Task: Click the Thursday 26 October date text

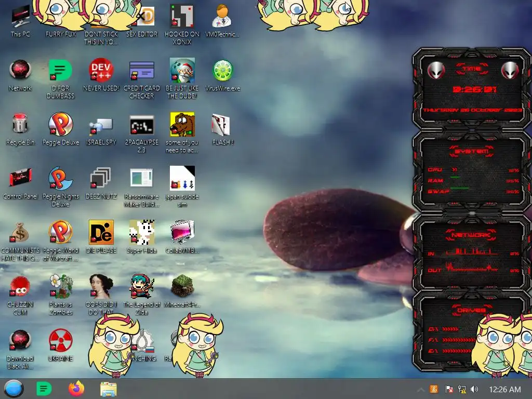Action: 472,110
